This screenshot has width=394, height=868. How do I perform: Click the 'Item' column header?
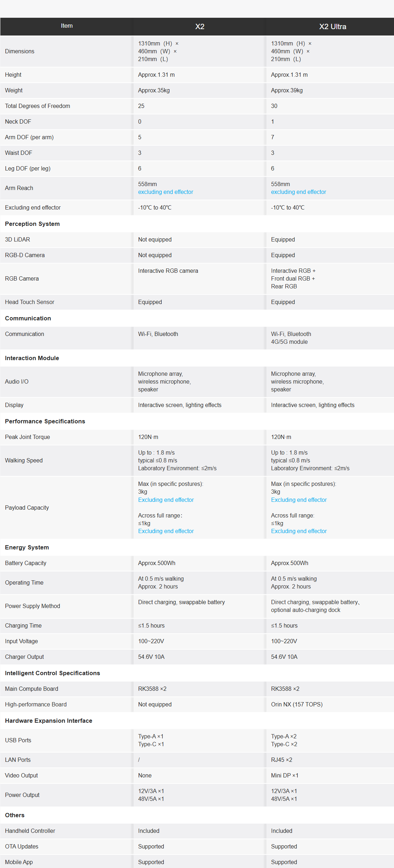pos(67,26)
